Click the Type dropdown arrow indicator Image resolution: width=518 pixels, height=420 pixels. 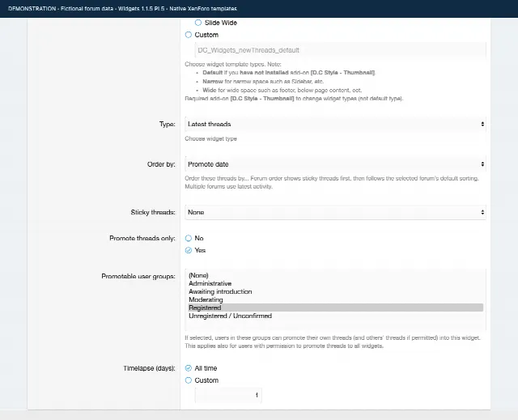click(482, 124)
